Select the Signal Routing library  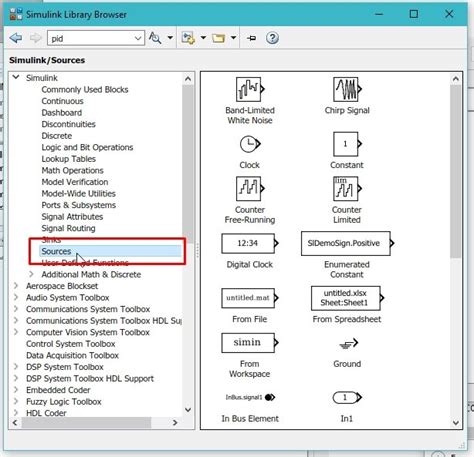click(68, 228)
